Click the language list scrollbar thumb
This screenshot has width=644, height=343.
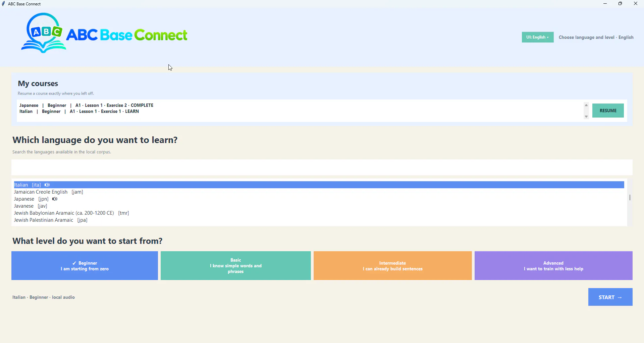tap(630, 198)
